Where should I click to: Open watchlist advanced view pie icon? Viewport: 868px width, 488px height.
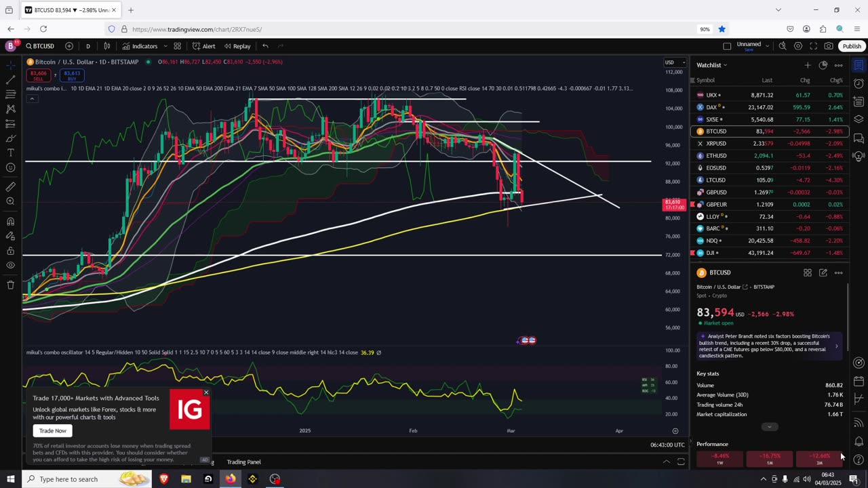[x=823, y=65]
